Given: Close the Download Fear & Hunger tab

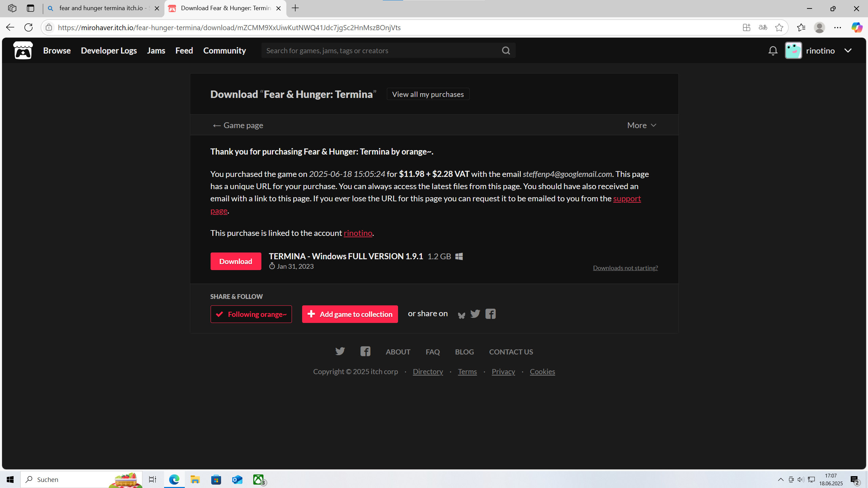Looking at the screenshot, I should [x=278, y=8].
